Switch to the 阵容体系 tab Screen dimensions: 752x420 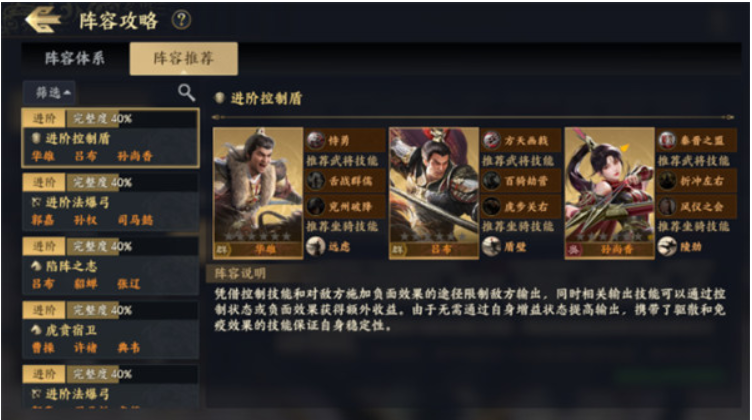click(x=75, y=58)
